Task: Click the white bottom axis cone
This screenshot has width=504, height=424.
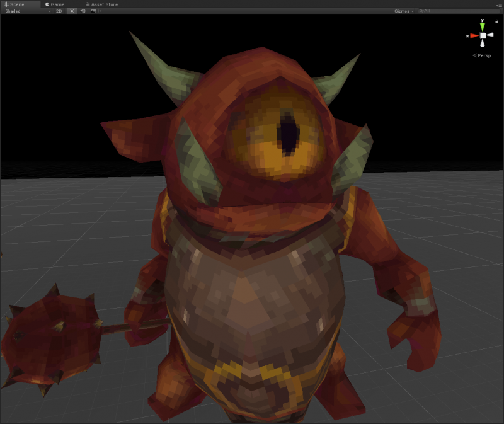Action: [483, 44]
